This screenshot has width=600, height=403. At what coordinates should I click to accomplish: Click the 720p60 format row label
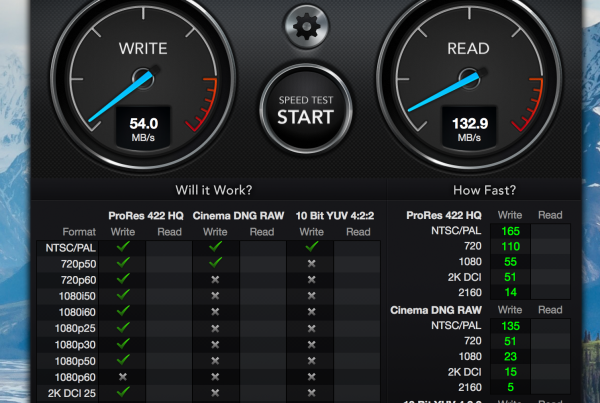point(78,280)
